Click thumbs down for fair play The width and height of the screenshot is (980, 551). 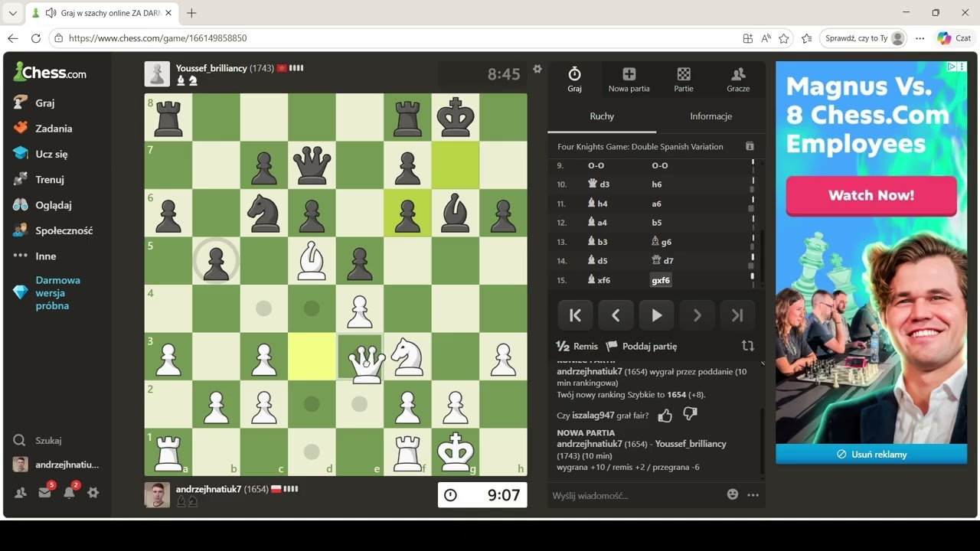(x=690, y=414)
